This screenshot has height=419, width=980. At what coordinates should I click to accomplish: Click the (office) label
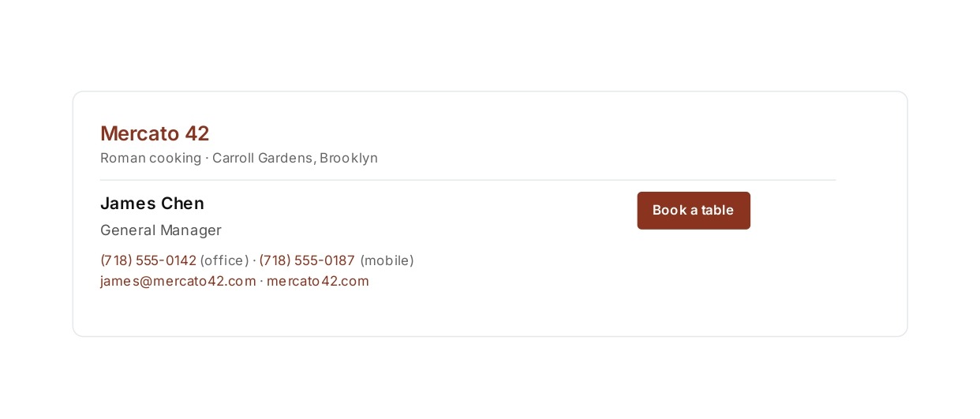pos(224,260)
